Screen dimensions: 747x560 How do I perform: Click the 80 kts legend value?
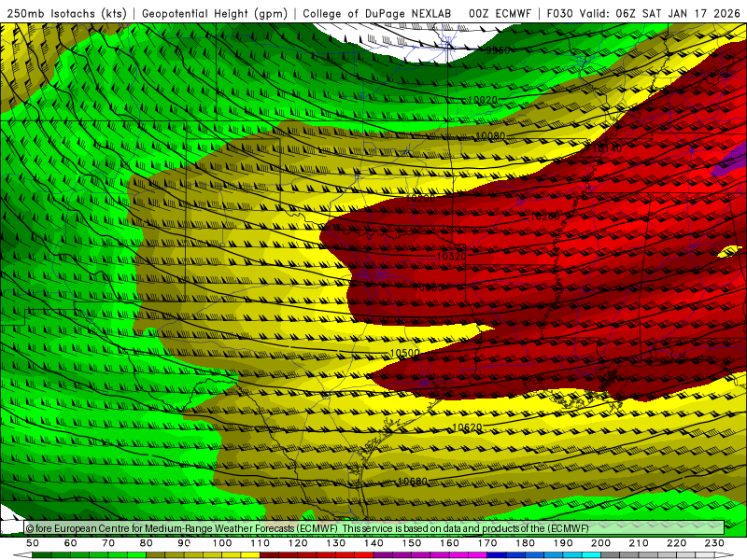pyautogui.click(x=147, y=543)
